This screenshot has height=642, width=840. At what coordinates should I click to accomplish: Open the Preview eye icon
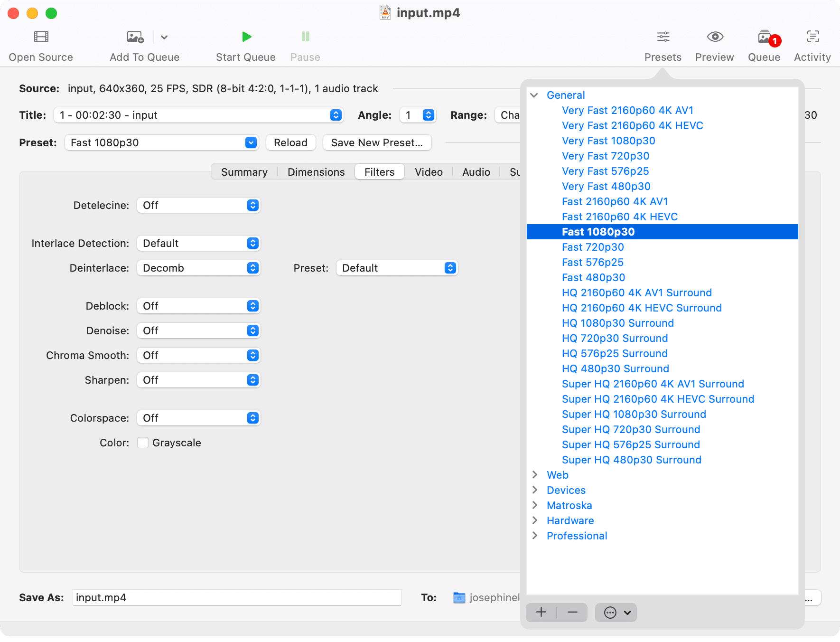click(x=715, y=37)
